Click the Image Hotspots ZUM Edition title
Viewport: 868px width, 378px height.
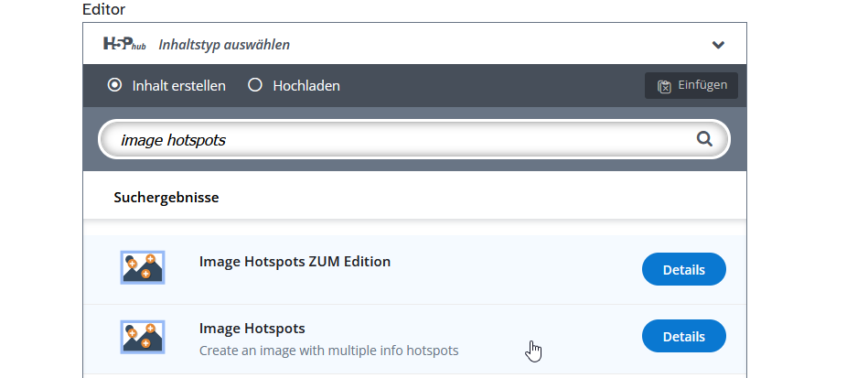pos(295,261)
